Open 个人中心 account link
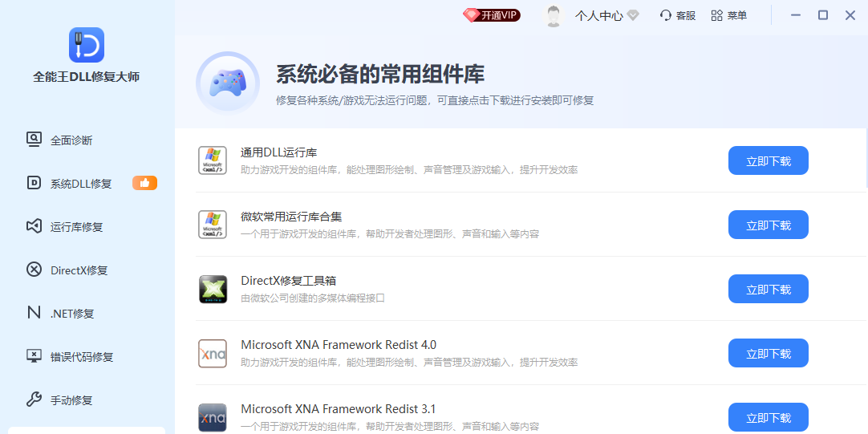 (599, 15)
